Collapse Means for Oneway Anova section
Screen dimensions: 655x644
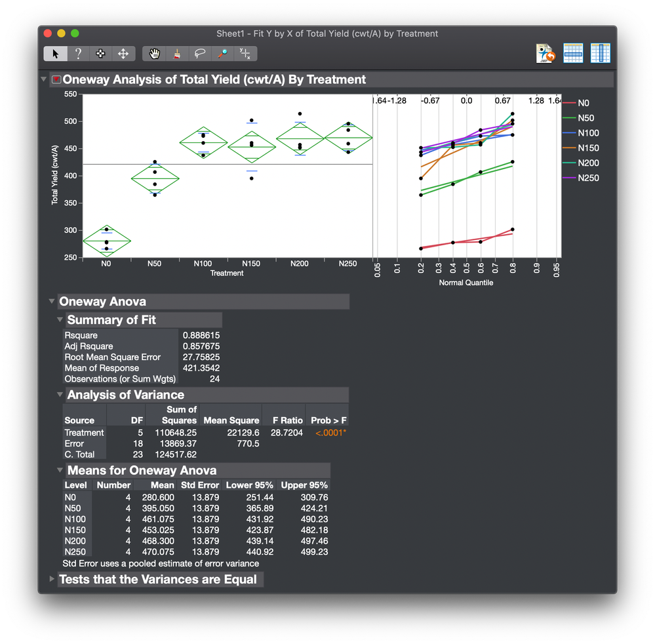click(x=60, y=470)
